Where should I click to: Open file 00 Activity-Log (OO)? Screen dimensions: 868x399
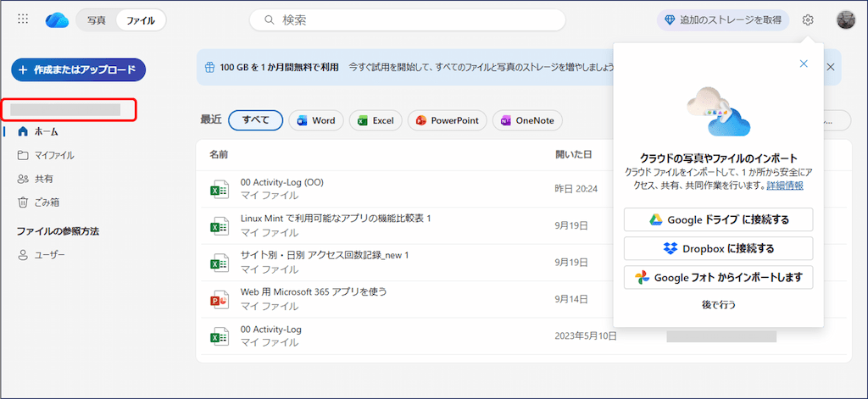pos(281,182)
